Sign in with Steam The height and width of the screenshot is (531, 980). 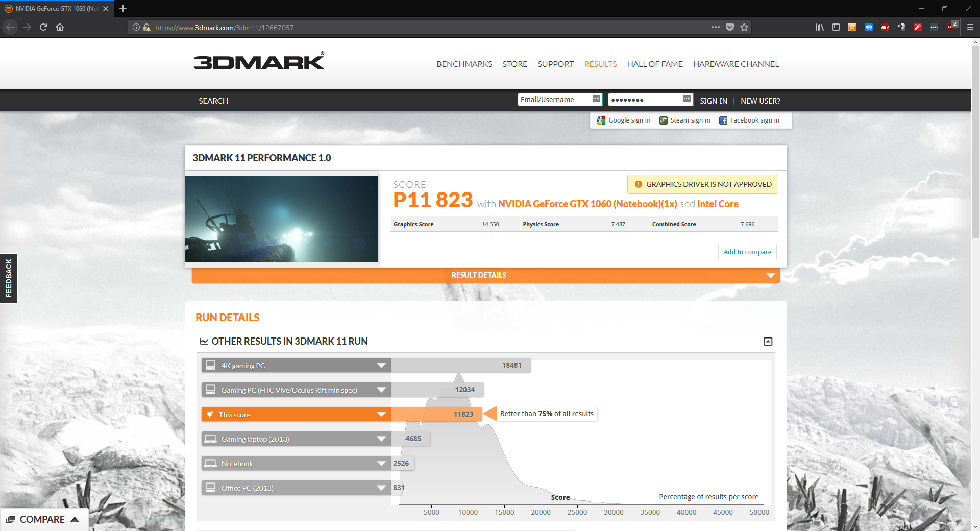pyautogui.click(x=685, y=120)
